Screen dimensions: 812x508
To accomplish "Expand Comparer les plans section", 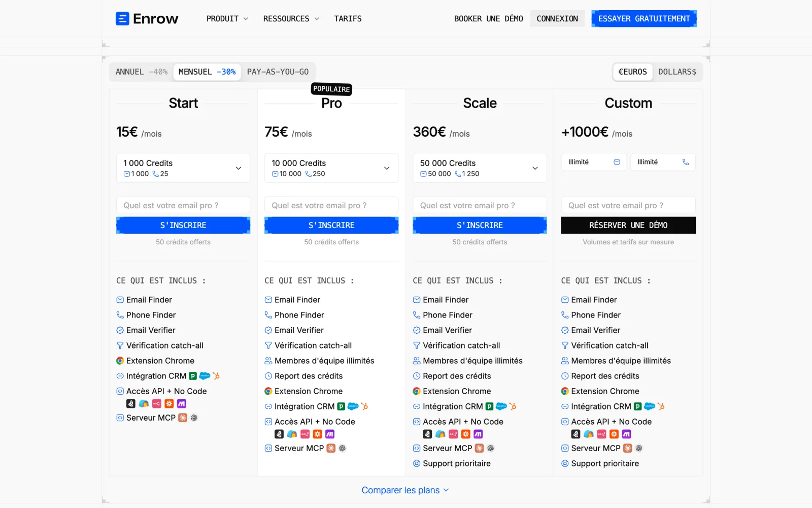I will click(405, 490).
